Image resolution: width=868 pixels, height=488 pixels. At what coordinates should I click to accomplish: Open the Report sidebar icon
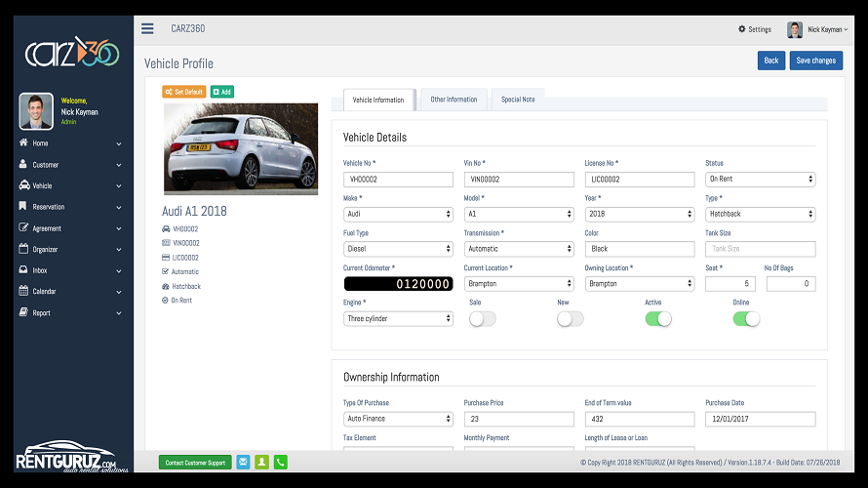[23, 312]
